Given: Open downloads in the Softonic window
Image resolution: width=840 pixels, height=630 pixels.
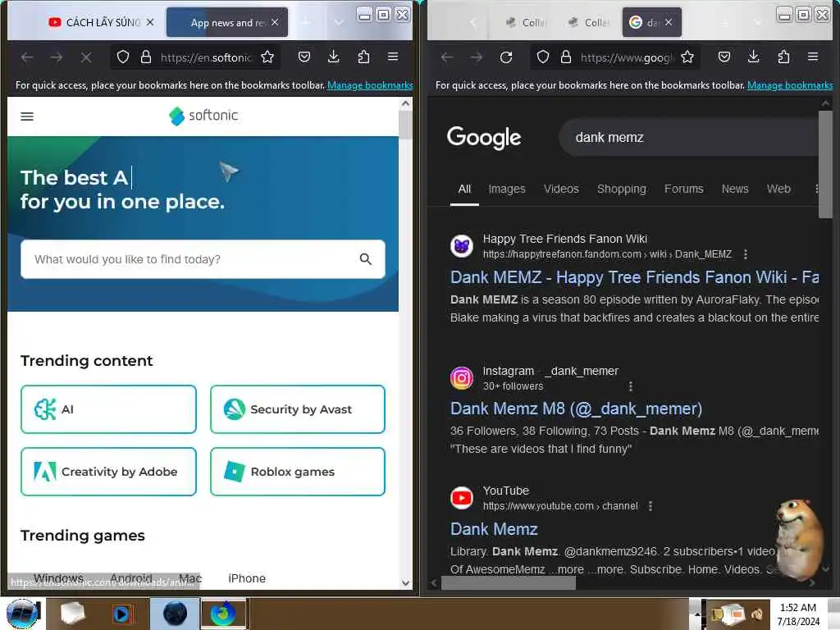Looking at the screenshot, I should click(x=333, y=57).
